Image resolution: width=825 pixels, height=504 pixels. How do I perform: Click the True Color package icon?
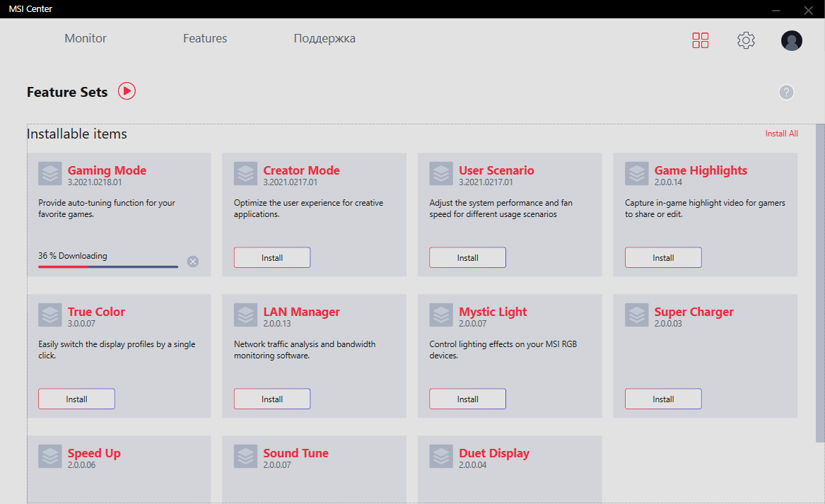tap(50, 315)
